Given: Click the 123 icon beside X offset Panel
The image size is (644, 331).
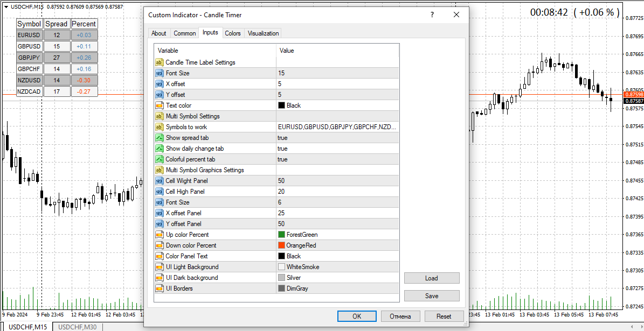Looking at the screenshot, I should 160,213.
